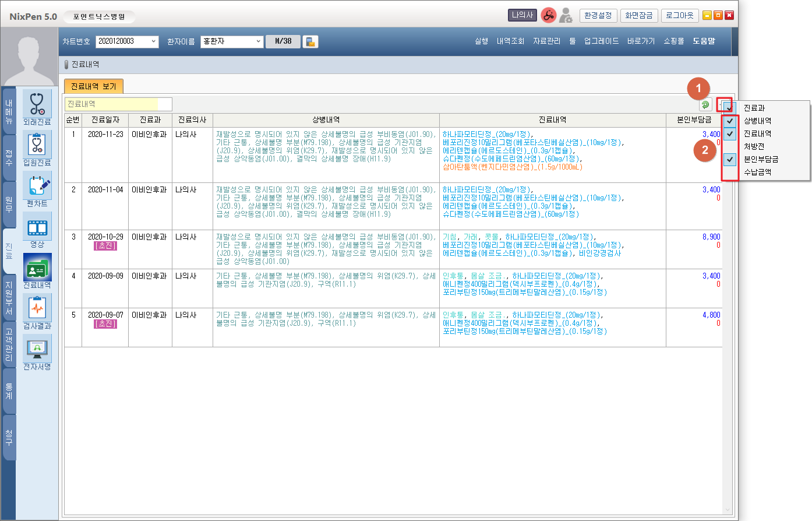The image size is (812, 521).
Task: Open 전자서명 electronic signature icon
Action: 37,350
